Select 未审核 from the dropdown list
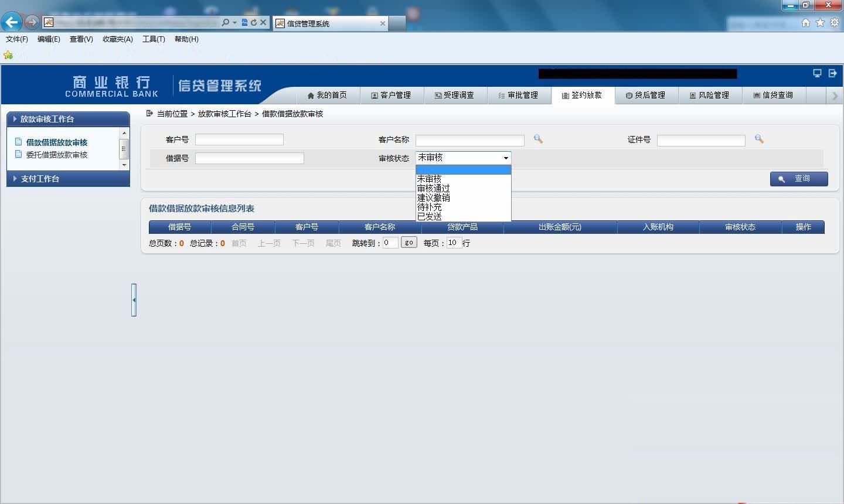844x504 pixels. tap(464, 179)
